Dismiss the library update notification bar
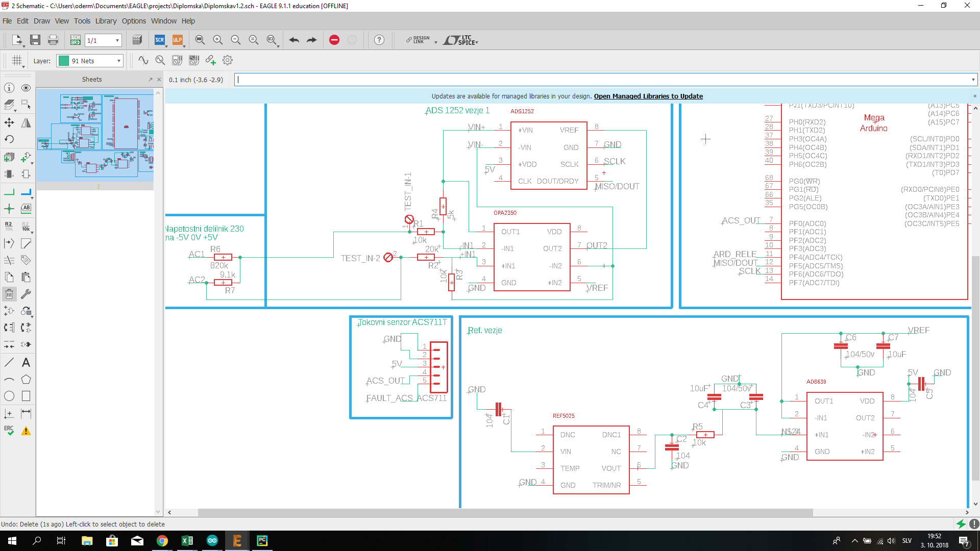This screenshot has width=980, height=551. (974, 96)
